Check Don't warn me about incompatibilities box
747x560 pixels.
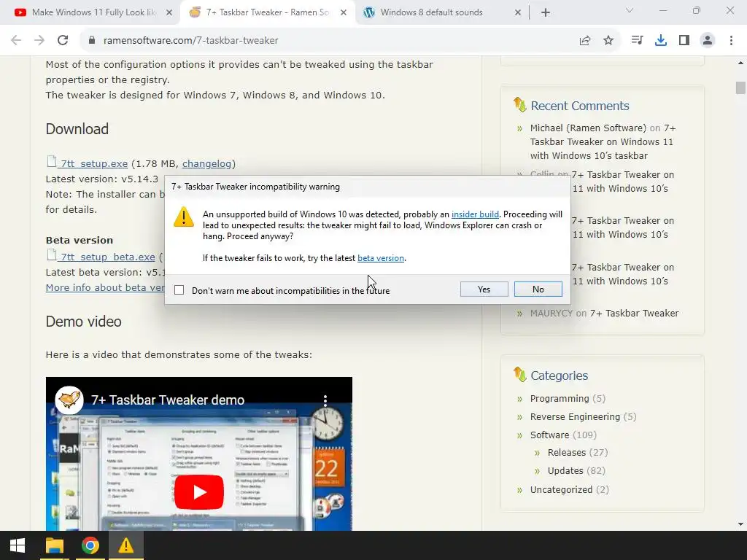[x=179, y=290]
